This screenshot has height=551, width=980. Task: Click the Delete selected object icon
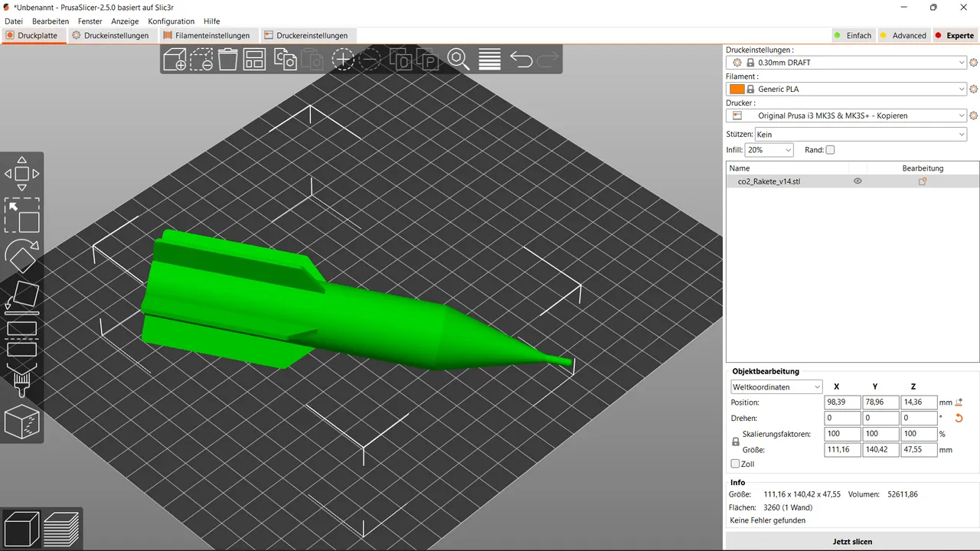(201, 59)
